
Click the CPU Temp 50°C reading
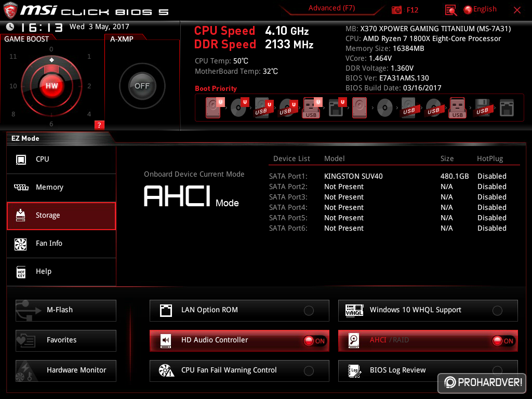point(221,61)
